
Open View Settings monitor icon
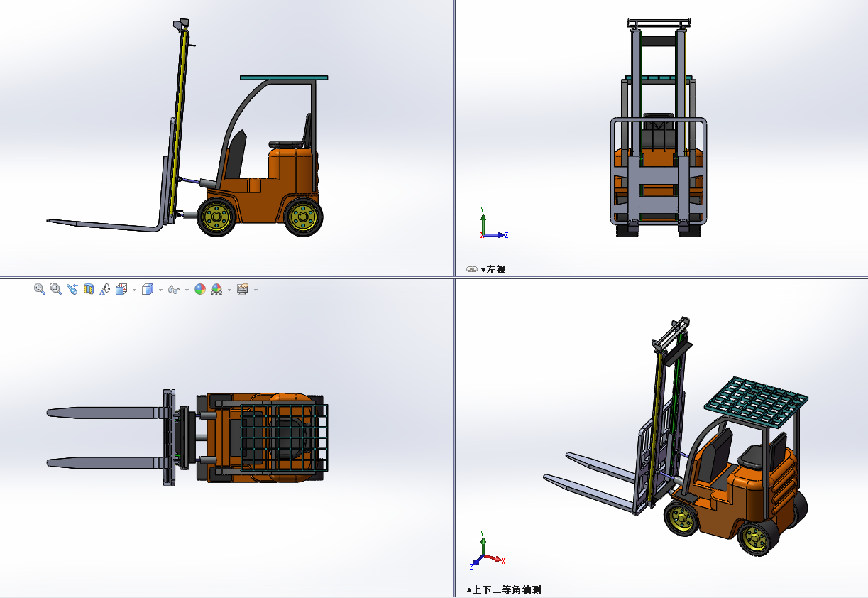pos(243,289)
